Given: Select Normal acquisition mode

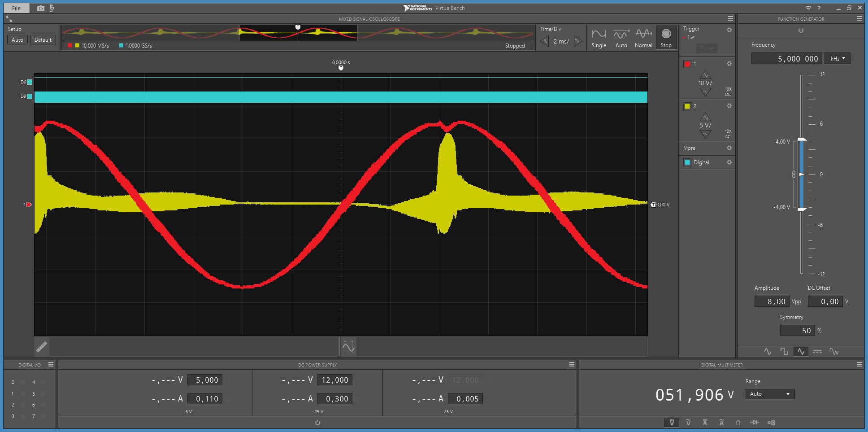Looking at the screenshot, I should click(643, 38).
